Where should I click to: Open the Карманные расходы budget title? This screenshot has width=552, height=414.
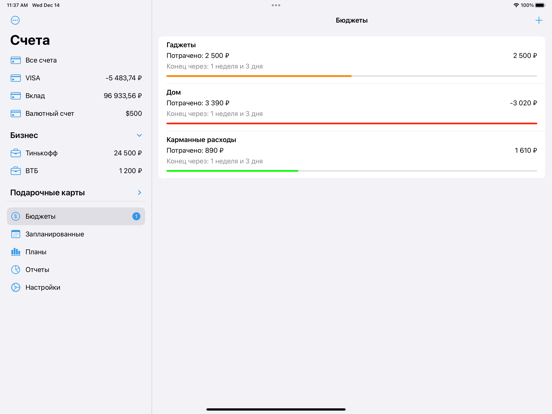pos(201,140)
